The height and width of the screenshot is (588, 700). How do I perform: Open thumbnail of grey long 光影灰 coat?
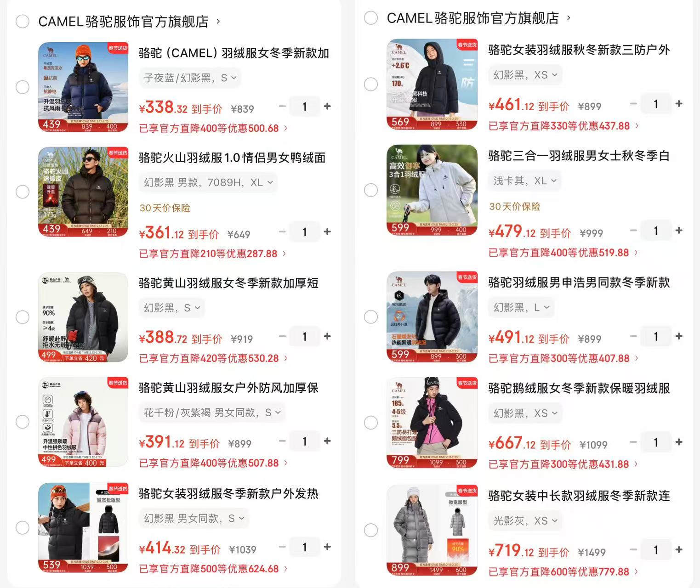[x=432, y=530]
